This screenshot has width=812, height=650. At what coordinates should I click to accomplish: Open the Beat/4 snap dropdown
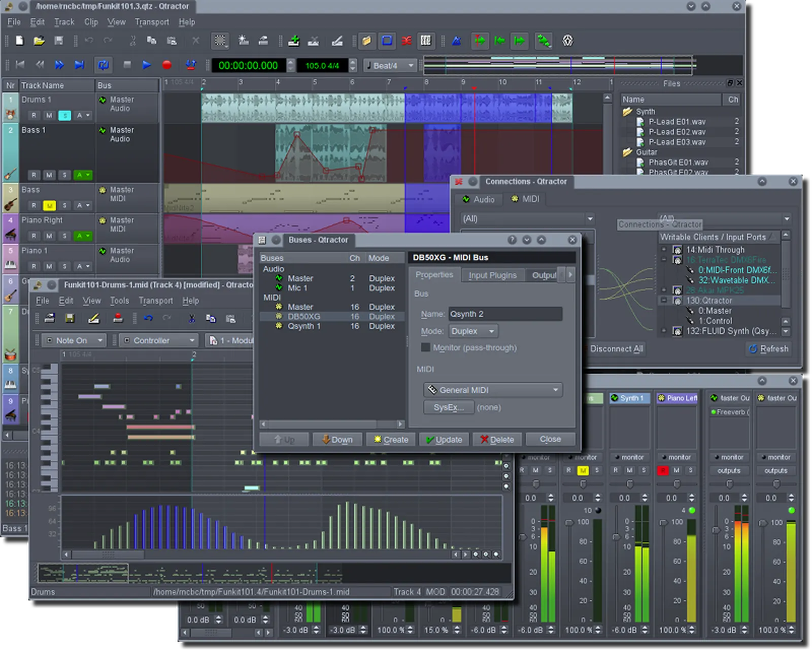coord(390,66)
